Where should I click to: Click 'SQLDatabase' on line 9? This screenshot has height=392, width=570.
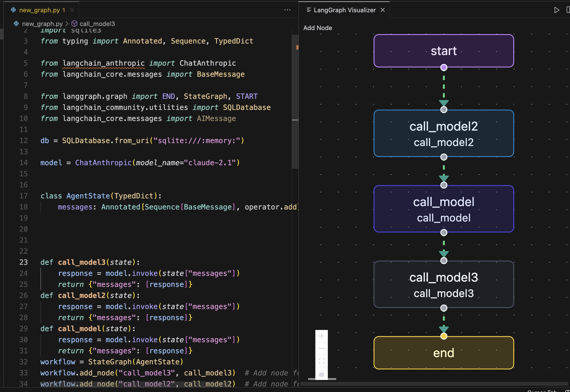247,107
